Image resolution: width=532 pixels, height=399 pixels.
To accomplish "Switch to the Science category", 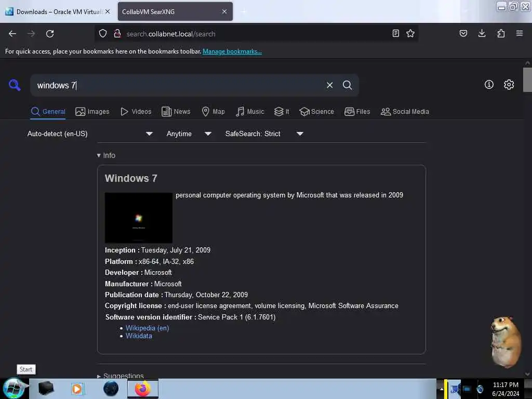I will click(317, 112).
